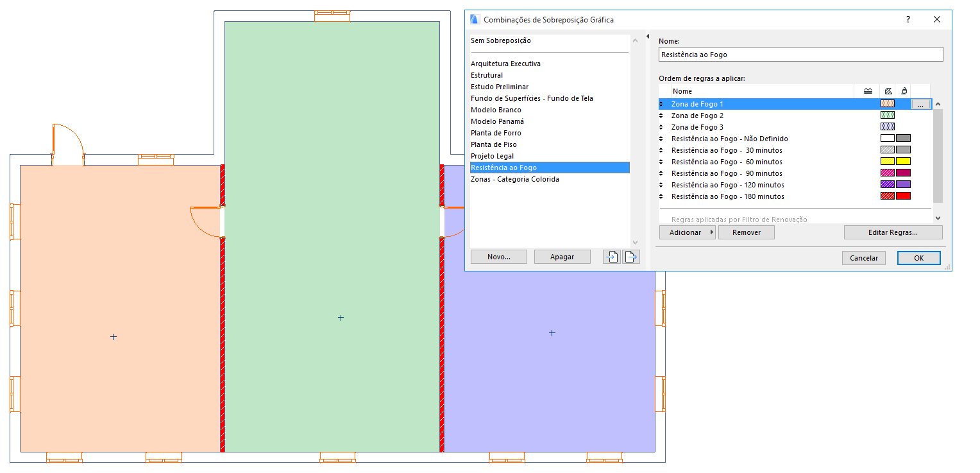980x473 pixels.
Task: Click the reorder handle beside Zona de Fogo 2
Action: pyautogui.click(x=661, y=116)
